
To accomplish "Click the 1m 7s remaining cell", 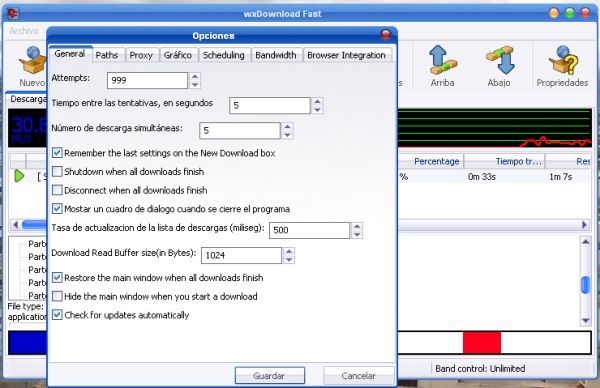I will pos(561,177).
